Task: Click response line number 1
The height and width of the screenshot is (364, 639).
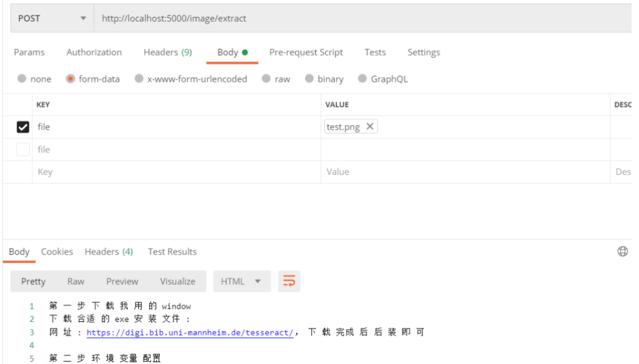Action: (x=31, y=306)
